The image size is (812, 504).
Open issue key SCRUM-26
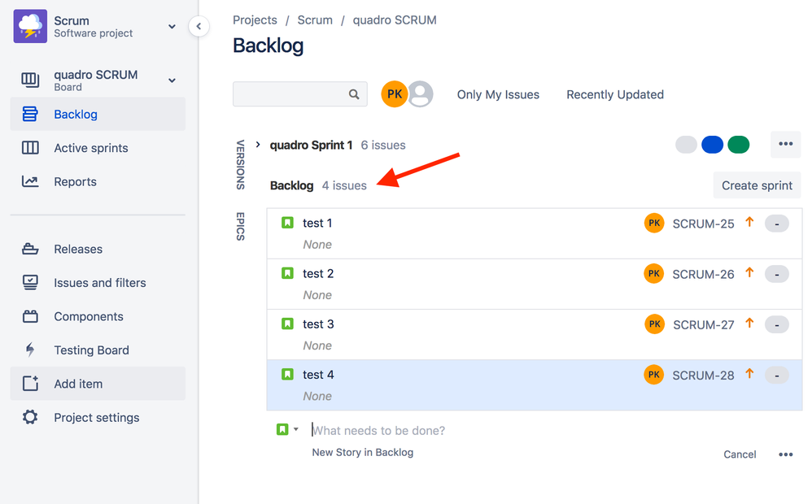point(703,274)
